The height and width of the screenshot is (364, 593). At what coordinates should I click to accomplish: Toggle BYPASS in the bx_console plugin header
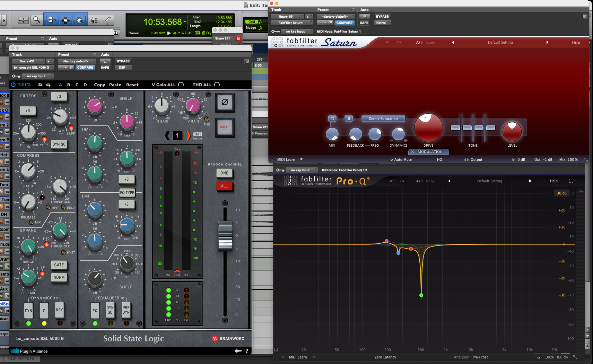point(123,61)
